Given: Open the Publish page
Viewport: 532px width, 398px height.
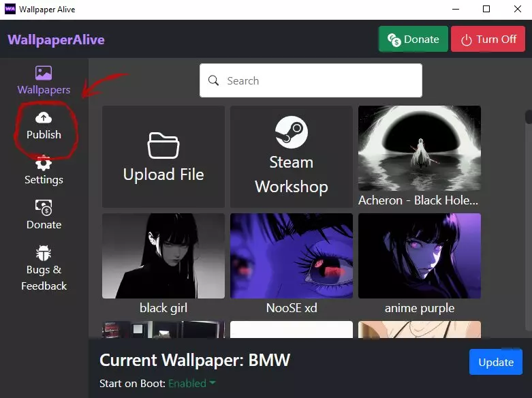Looking at the screenshot, I should 44,125.
